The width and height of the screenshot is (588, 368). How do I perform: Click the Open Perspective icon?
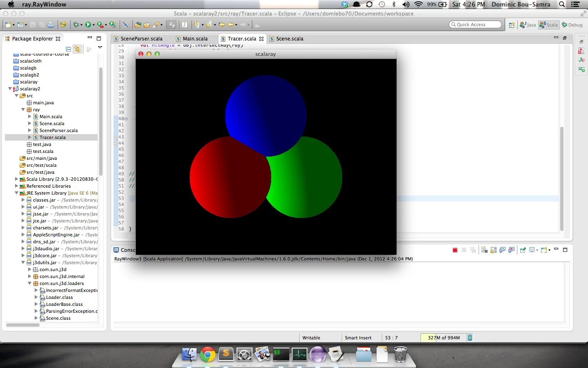click(x=512, y=25)
